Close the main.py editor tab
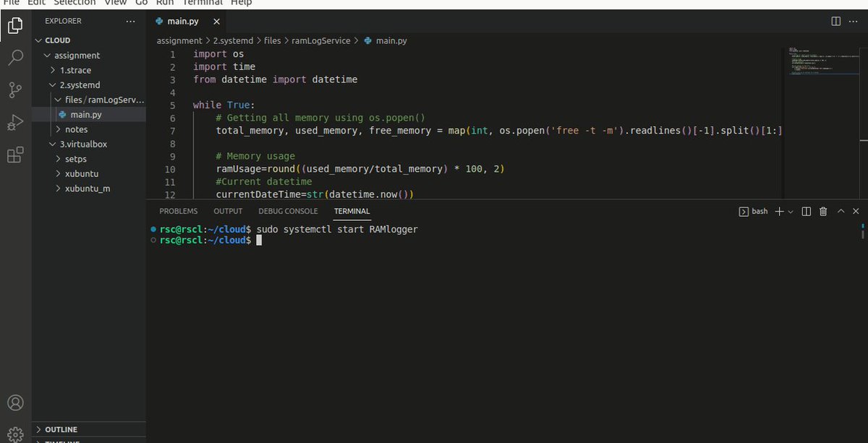The width and height of the screenshot is (868, 443). 216,22
